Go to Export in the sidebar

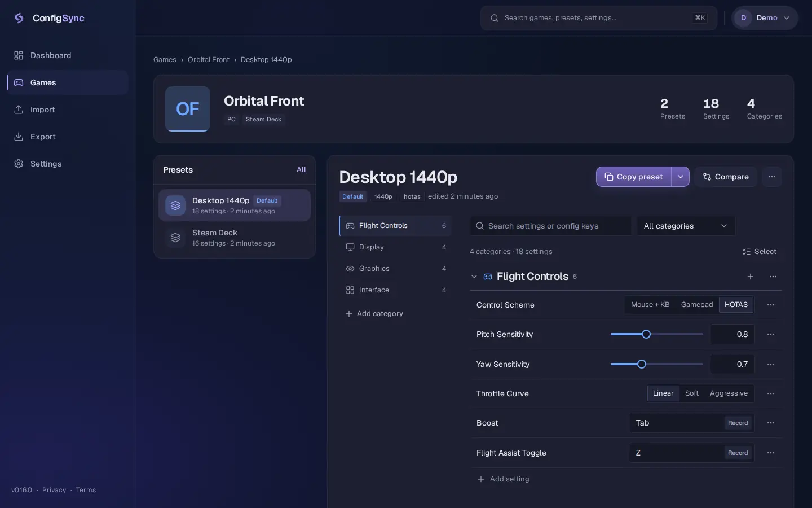[x=68, y=137]
